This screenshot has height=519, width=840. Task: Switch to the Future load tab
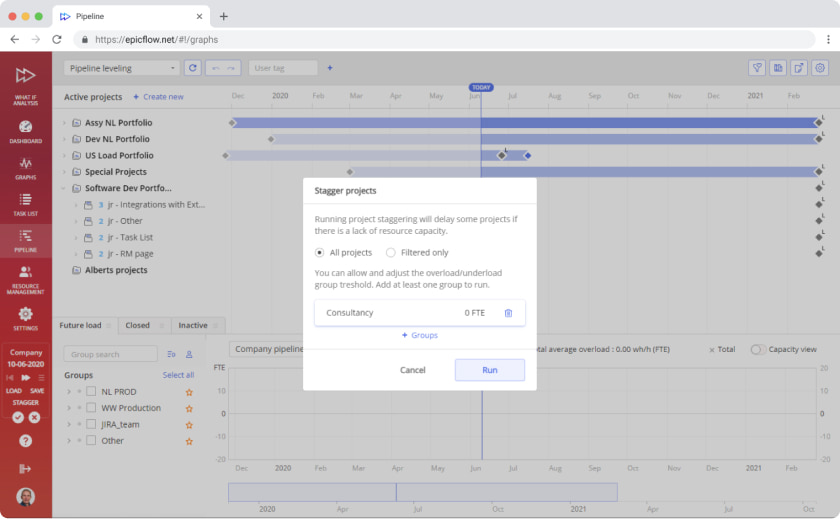pos(85,325)
